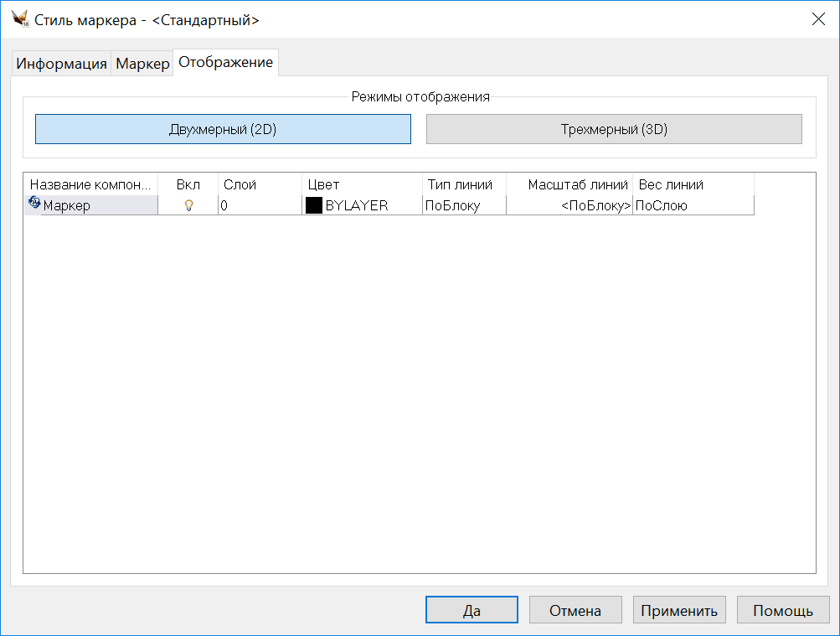Open the layer cell showing 0
840x636 pixels.
[260, 205]
